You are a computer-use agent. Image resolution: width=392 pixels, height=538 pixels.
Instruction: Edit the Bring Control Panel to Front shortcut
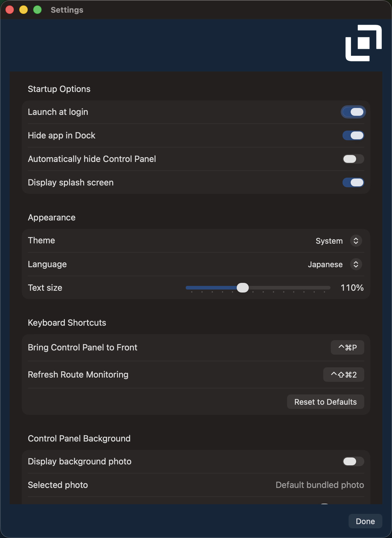coord(347,348)
